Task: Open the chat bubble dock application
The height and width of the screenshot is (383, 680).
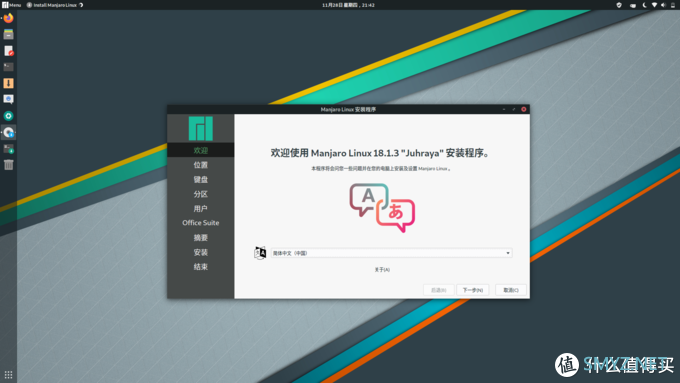Action: click(8, 99)
